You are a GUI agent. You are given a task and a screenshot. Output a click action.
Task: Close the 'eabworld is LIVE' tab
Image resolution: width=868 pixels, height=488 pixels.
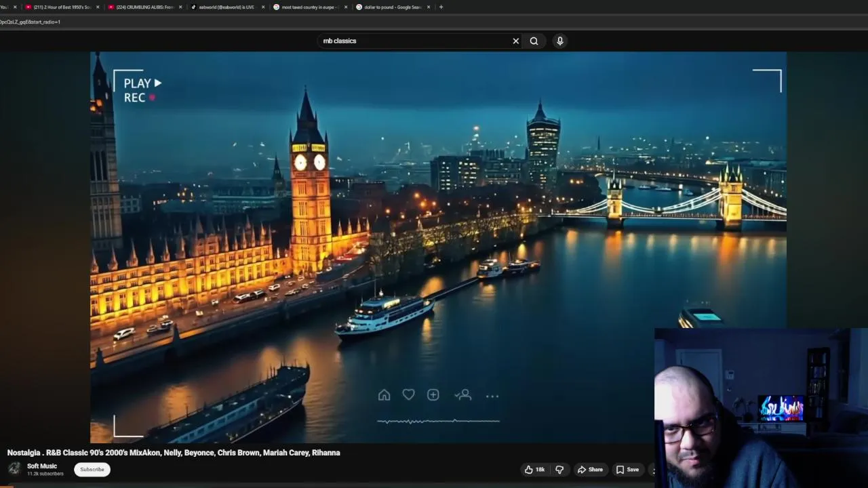(263, 7)
